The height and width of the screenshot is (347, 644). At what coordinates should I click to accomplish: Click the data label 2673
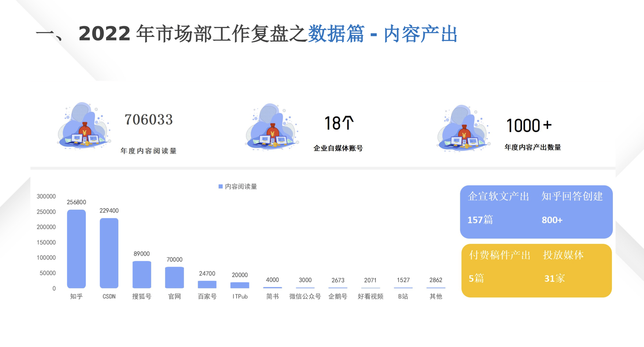pos(338,280)
